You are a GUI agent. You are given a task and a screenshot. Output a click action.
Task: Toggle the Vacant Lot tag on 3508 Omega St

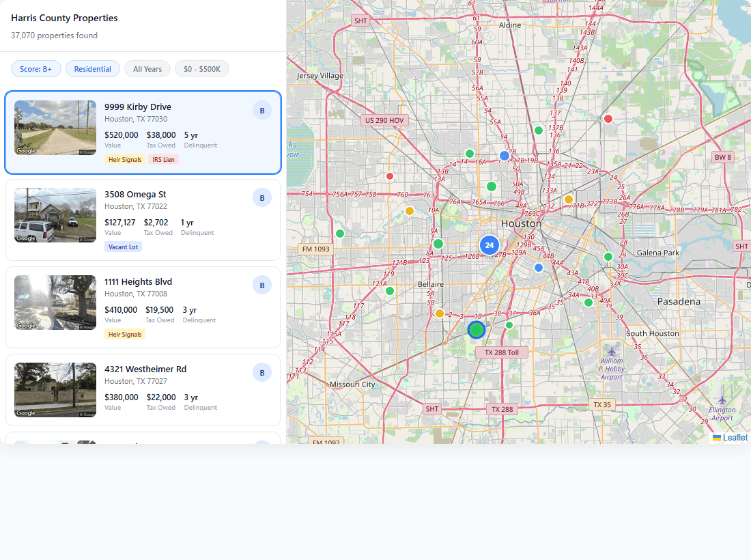coord(123,247)
